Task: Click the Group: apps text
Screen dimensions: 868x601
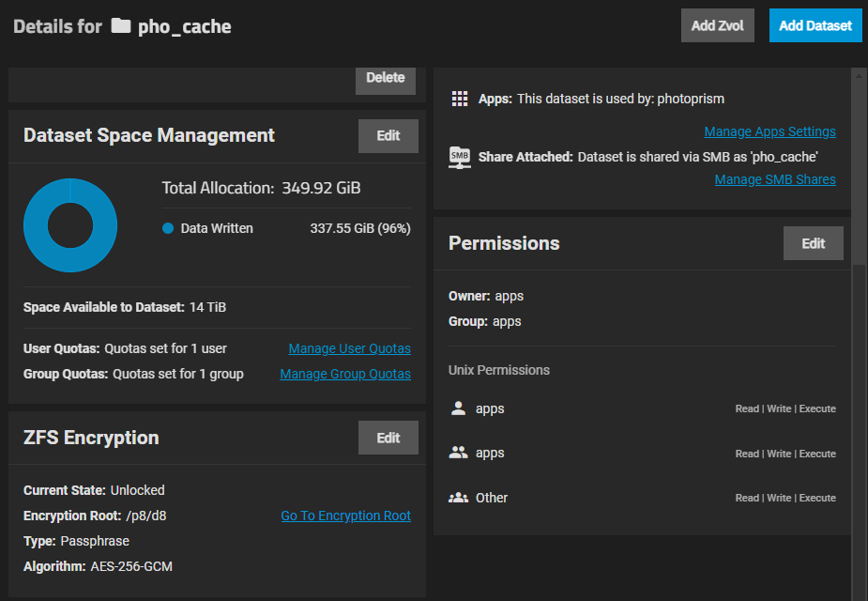Action: [485, 321]
